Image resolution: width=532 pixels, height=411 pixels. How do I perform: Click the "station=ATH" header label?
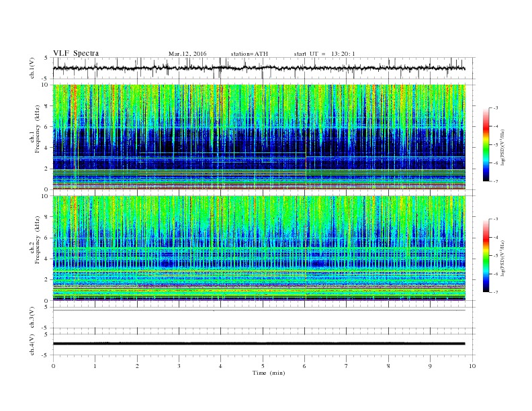pos(249,54)
